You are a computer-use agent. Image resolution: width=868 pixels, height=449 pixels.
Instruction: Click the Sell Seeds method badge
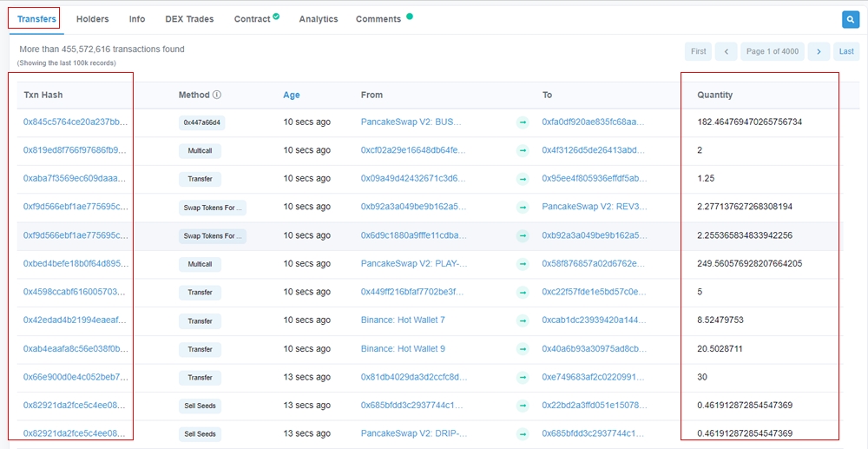tap(201, 406)
